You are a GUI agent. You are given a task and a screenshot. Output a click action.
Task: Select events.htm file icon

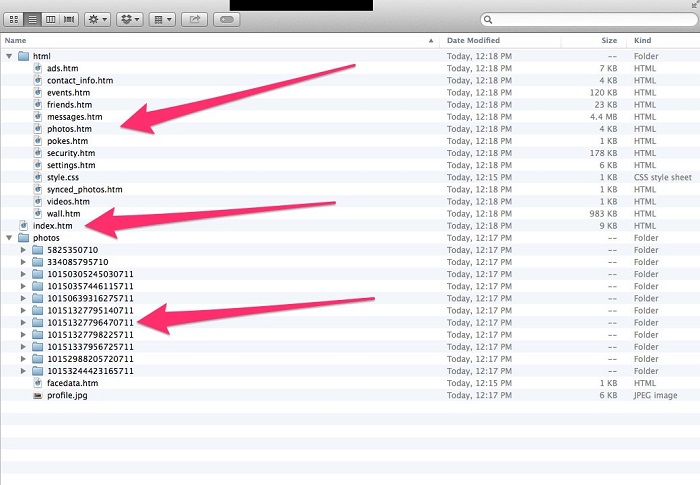(38, 92)
